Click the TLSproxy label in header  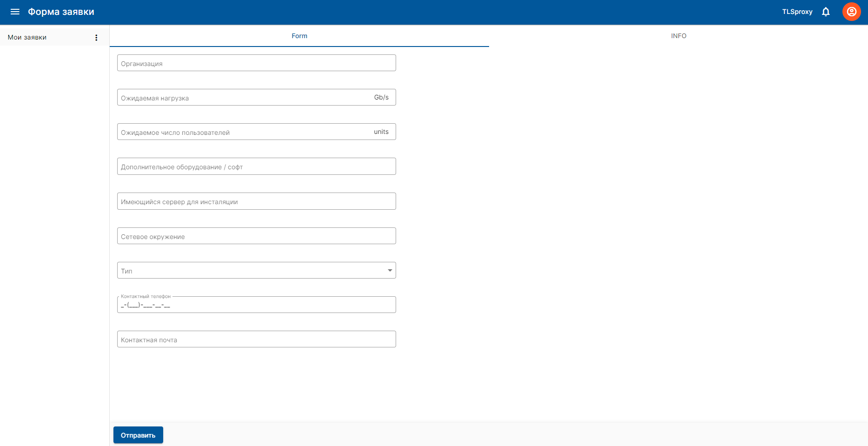(797, 12)
